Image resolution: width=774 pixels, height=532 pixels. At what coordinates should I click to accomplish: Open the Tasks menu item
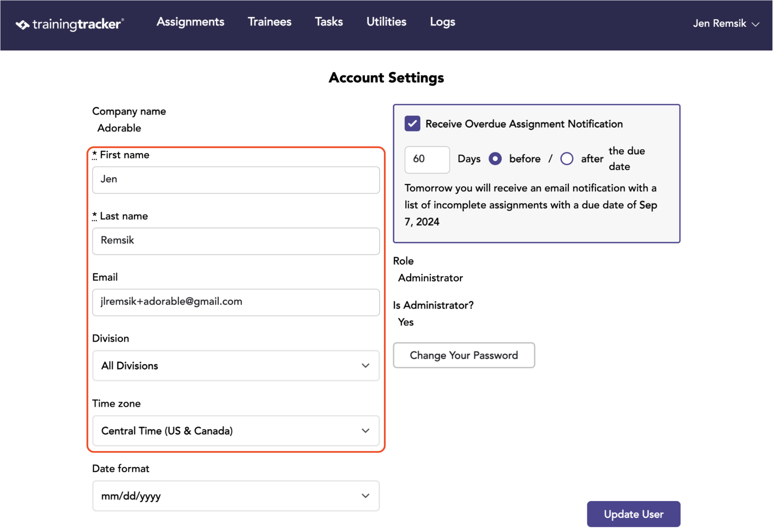point(329,22)
